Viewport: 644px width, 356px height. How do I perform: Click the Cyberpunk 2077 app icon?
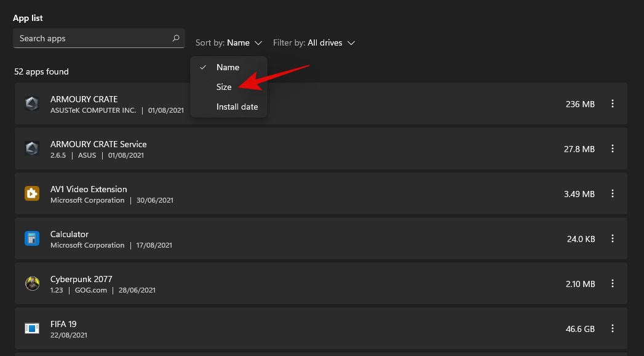[x=32, y=283]
